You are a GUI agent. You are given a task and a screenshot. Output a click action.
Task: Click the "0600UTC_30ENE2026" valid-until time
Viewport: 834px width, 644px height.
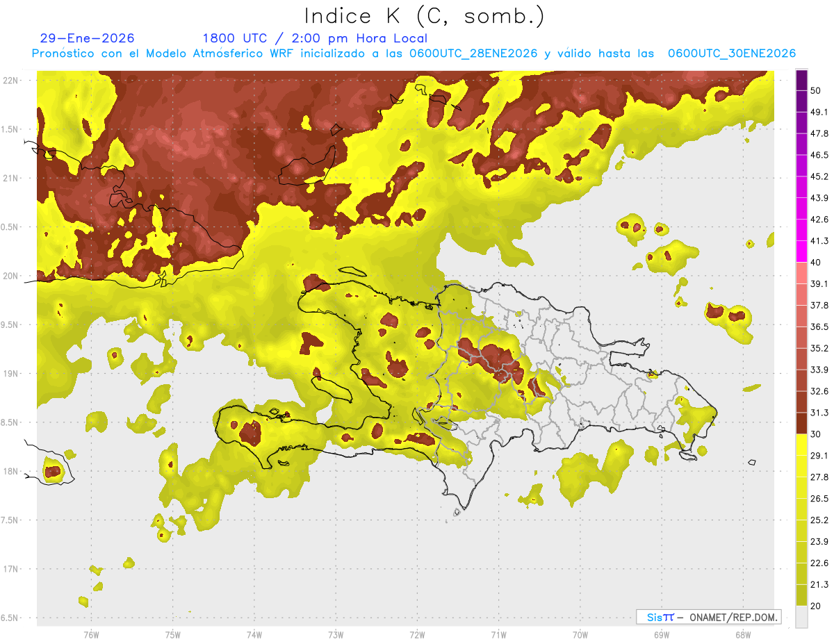pyautogui.click(x=732, y=53)
